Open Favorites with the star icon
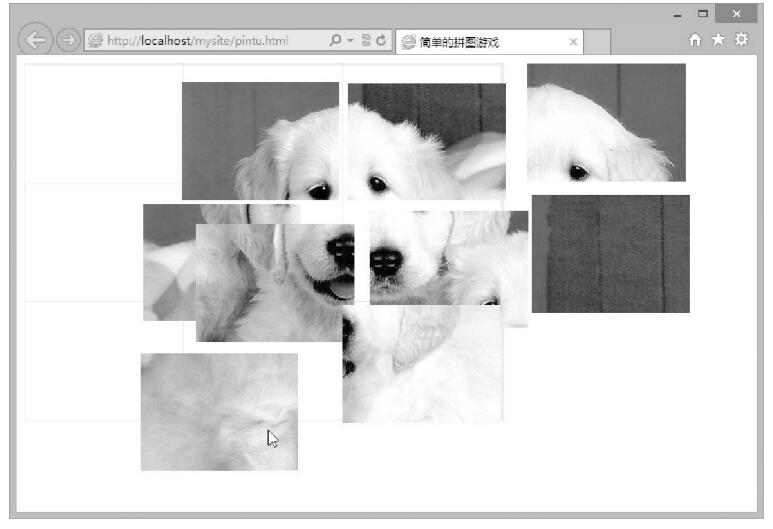 pos(718,40)
